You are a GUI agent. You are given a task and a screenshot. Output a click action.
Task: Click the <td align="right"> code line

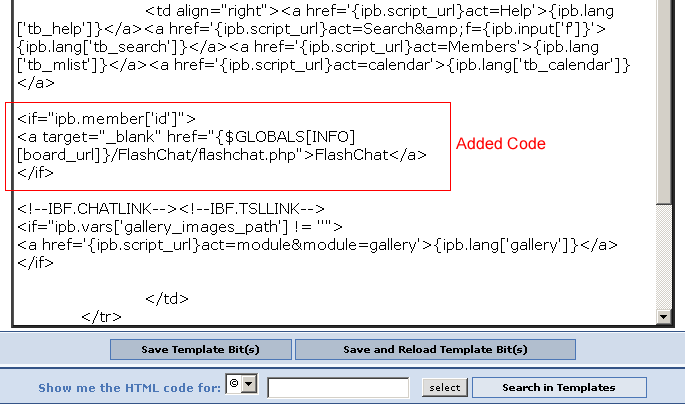coord(379,11)
